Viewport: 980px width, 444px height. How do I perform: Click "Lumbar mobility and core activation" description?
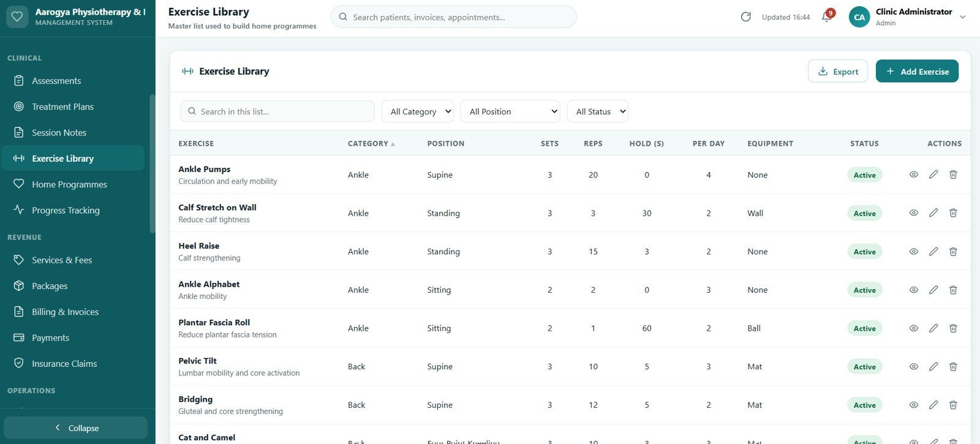pos(239,373)
